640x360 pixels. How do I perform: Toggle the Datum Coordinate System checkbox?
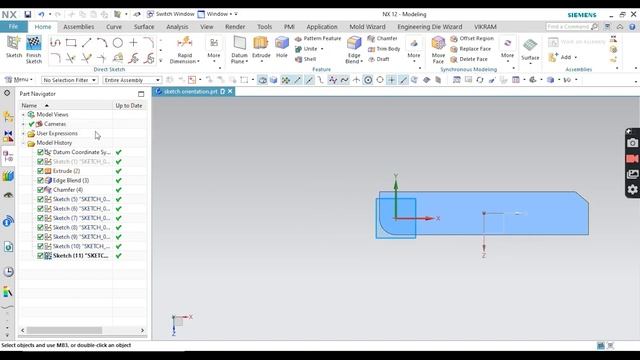pos(40,152)
